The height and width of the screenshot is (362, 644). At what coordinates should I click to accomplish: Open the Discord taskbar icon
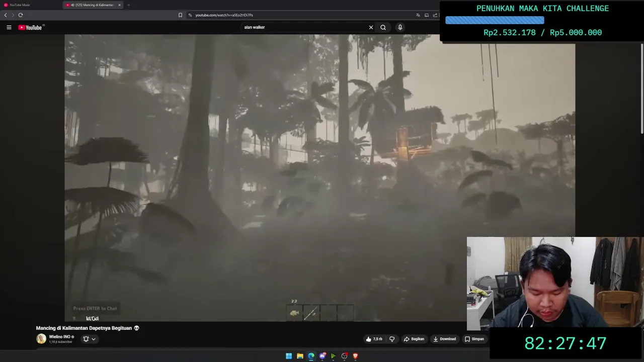[x=323, y=356]
